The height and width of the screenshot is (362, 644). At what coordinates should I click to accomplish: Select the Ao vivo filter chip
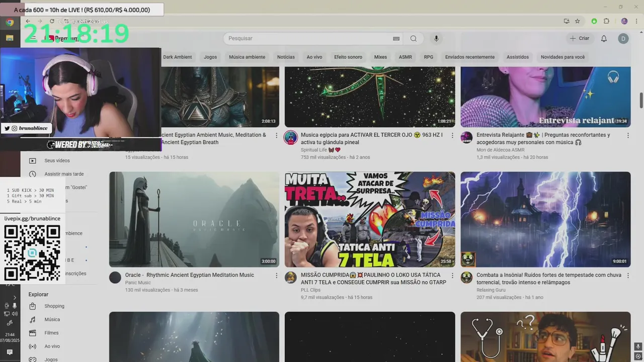314,57
